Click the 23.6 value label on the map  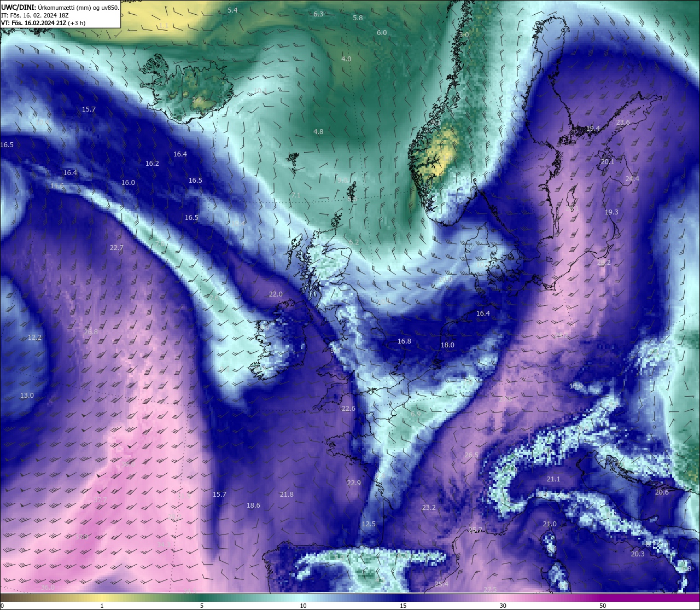click(623, 123)
